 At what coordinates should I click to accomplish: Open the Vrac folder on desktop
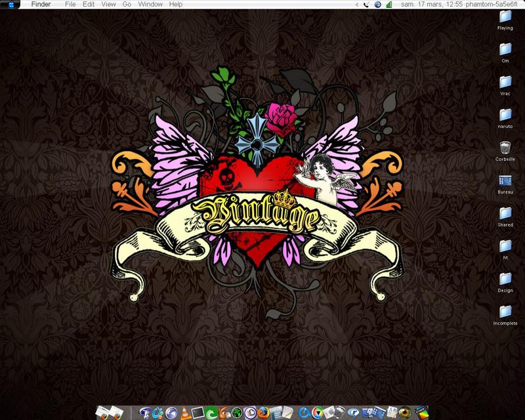pyautogui.click(x=505, y=83)
